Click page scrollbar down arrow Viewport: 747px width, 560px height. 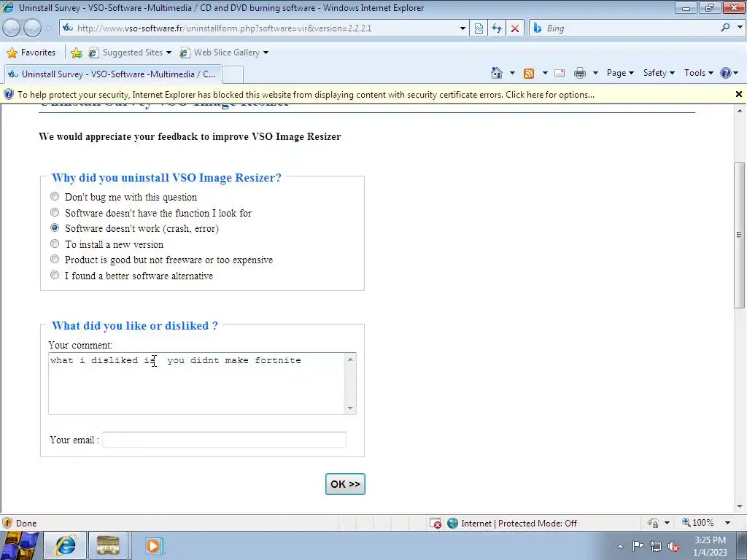739,507
